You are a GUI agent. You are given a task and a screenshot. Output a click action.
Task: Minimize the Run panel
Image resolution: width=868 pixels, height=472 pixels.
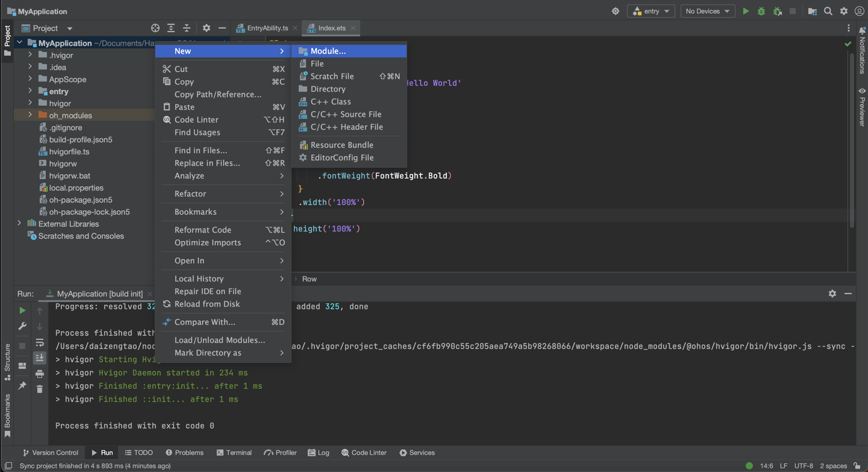click(x=848, y=293)
